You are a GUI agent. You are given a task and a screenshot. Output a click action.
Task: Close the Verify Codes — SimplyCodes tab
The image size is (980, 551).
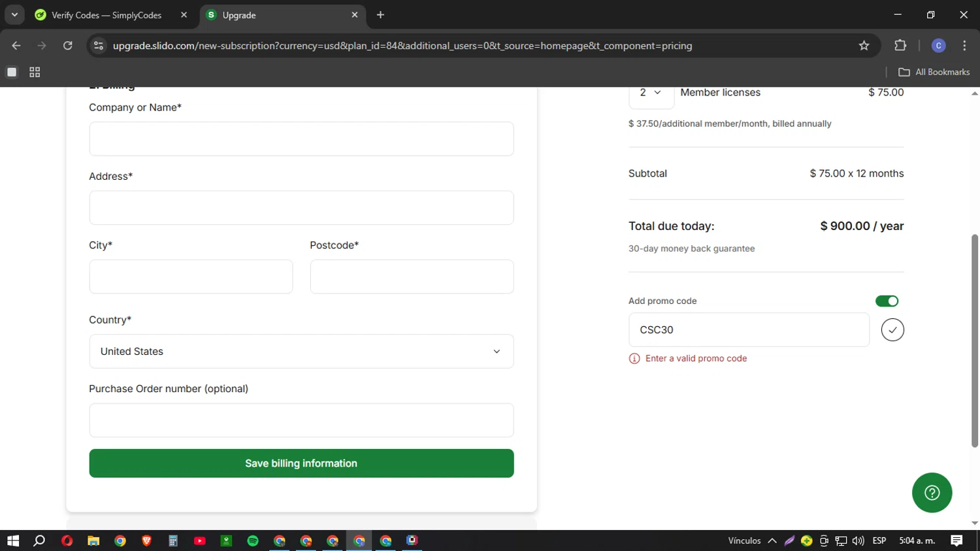tap(184, 15)
